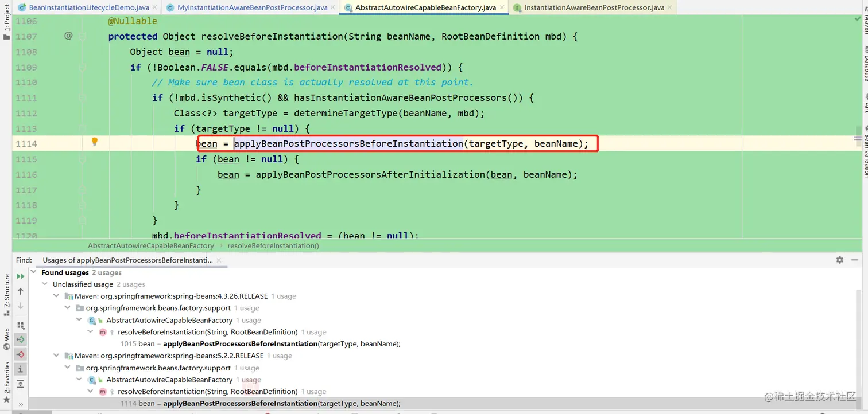Toggle the info filter button
The height and width of the screenshot is (414, 868).
(x=21, y=369)
